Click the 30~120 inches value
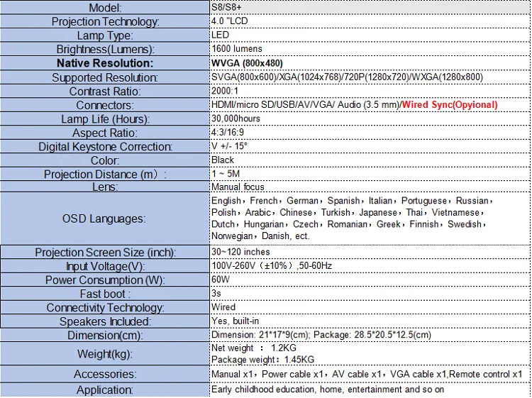532x398 pixels. click(x=240, y=252)
